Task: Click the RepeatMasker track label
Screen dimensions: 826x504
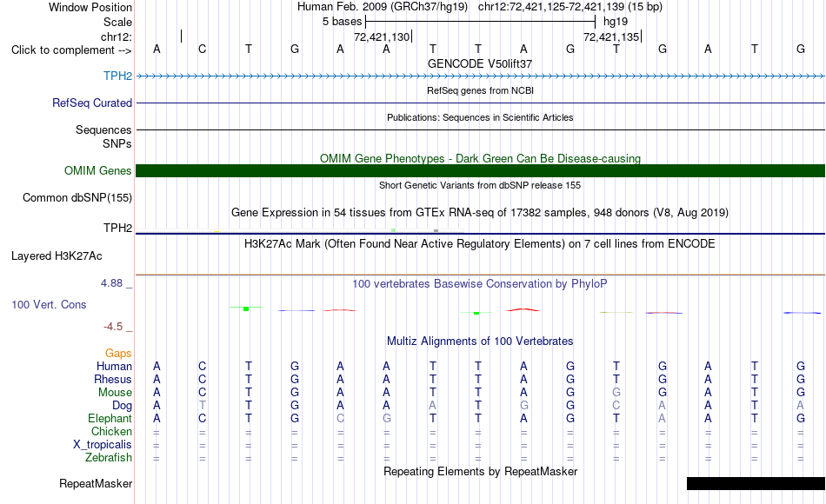Action: [96, 483]
